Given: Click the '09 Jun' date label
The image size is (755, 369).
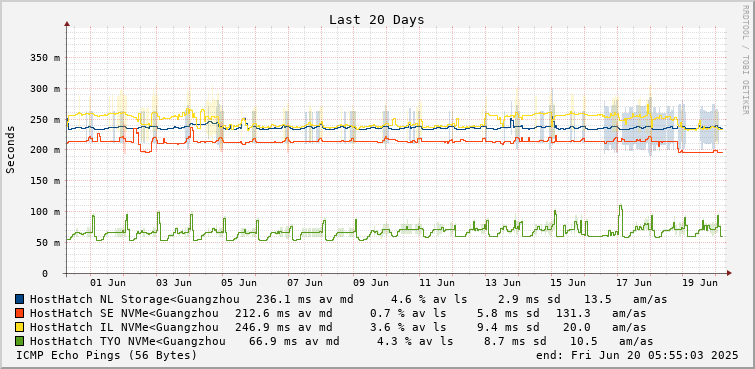Looking at the screenshot, I should [x=371, y=283].
